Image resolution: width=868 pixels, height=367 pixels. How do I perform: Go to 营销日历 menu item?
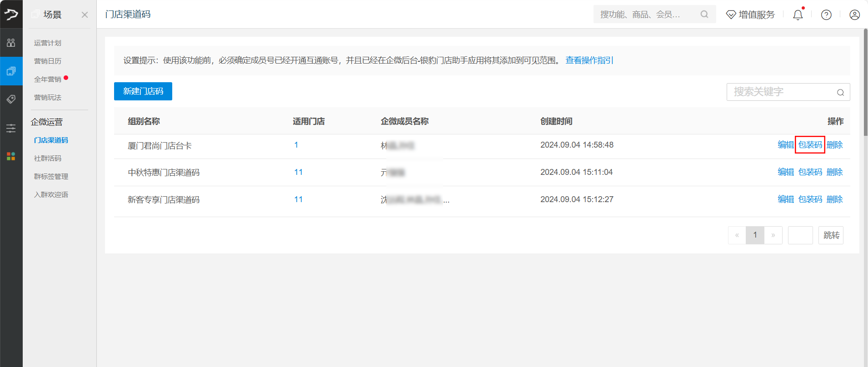(x=48, y=61)
